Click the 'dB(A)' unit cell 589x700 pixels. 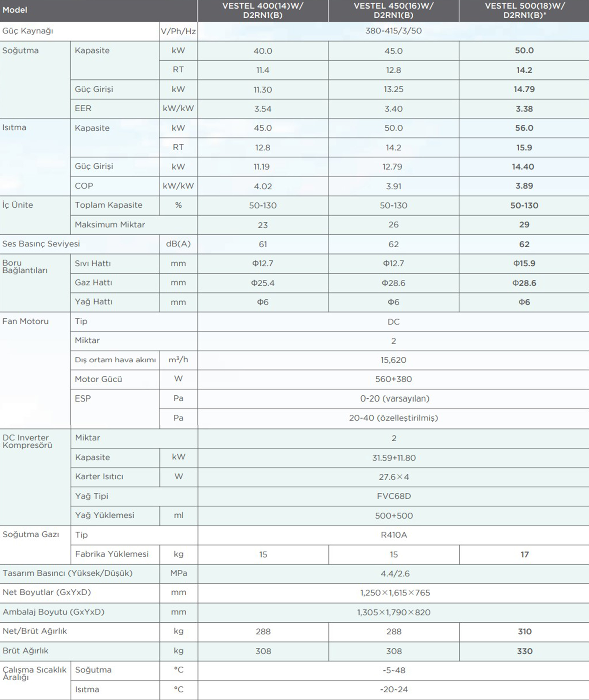178,244
